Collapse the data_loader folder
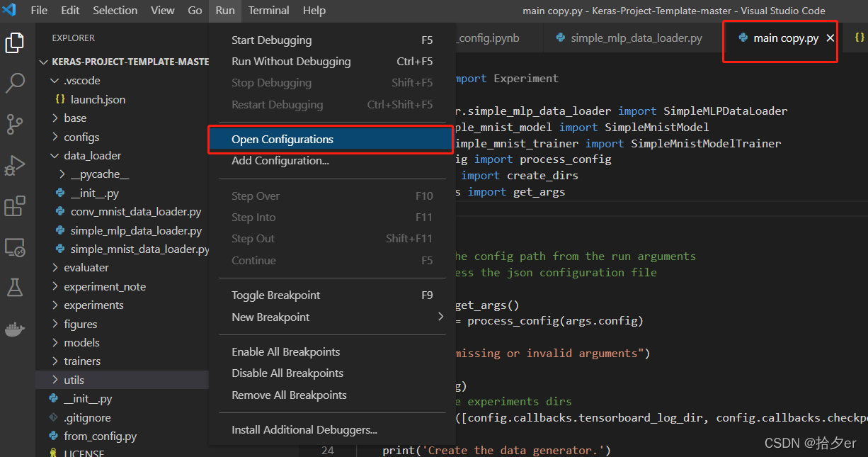This screenshot has width=868, height=457. click(x=55, y=156)
